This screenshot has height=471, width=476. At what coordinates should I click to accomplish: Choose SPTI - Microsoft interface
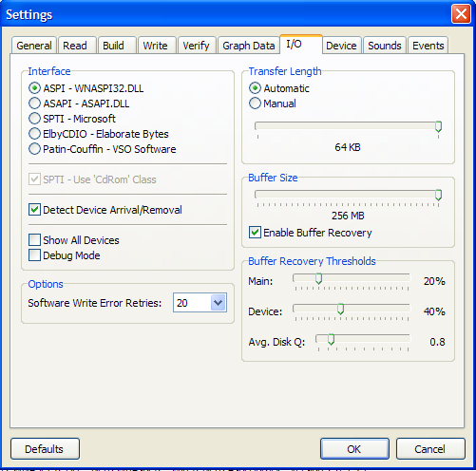pyautogui.click(x=72, y=119)
